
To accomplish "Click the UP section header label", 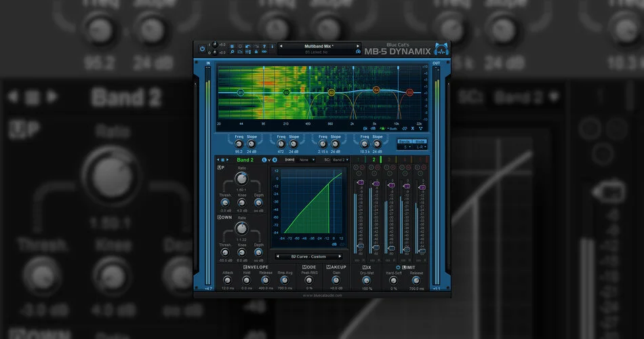I will coord(220,167).
